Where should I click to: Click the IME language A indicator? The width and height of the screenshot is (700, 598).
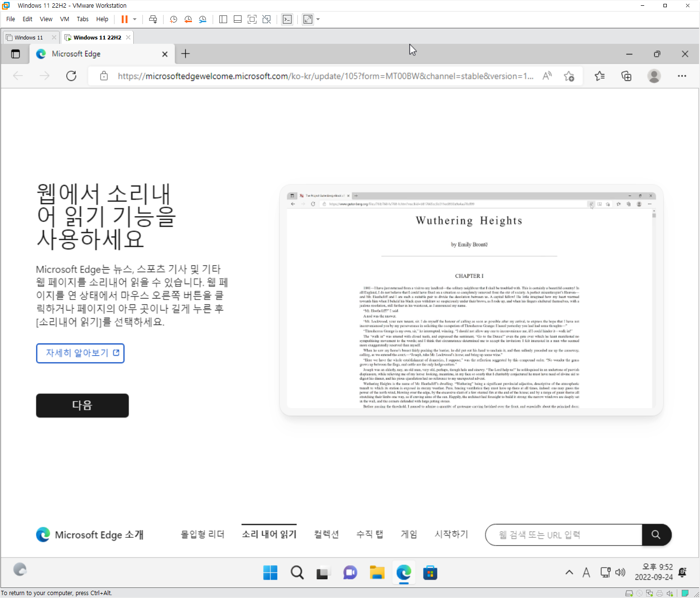coord(586,572)
